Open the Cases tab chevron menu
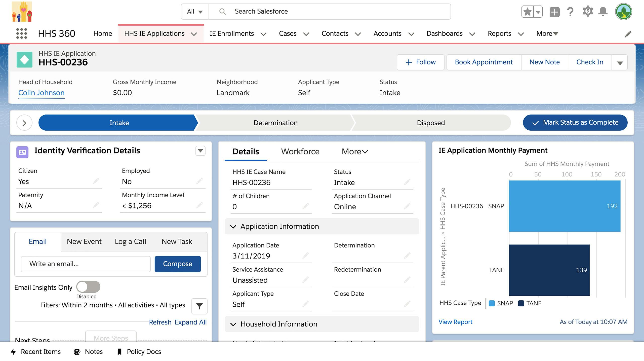This screenshot has height=361, width=644. 306,34
